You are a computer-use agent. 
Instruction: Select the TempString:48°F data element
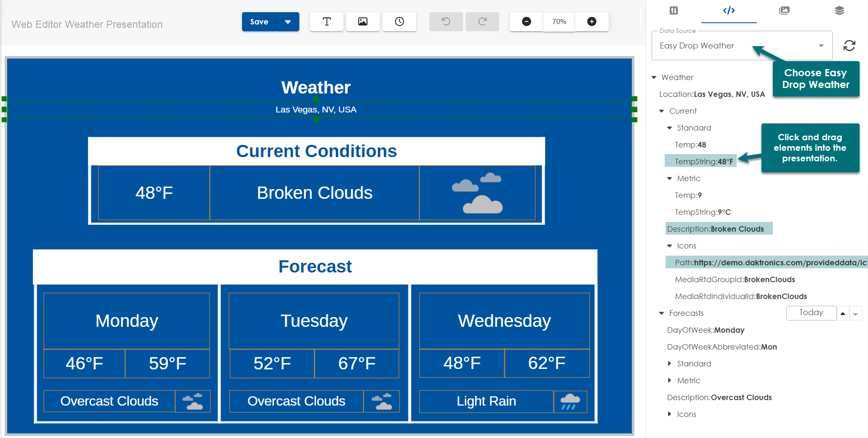point(700,161)
